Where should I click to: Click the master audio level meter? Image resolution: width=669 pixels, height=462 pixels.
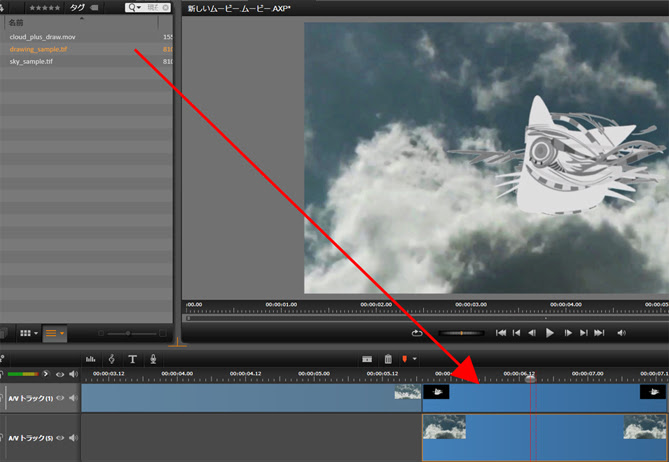pos(23,374)
